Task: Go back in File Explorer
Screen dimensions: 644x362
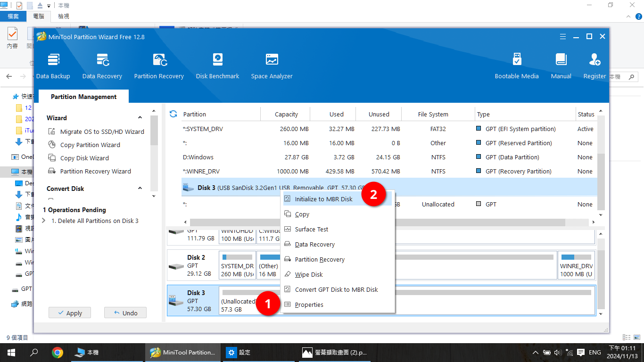Action: coord(9,76)
